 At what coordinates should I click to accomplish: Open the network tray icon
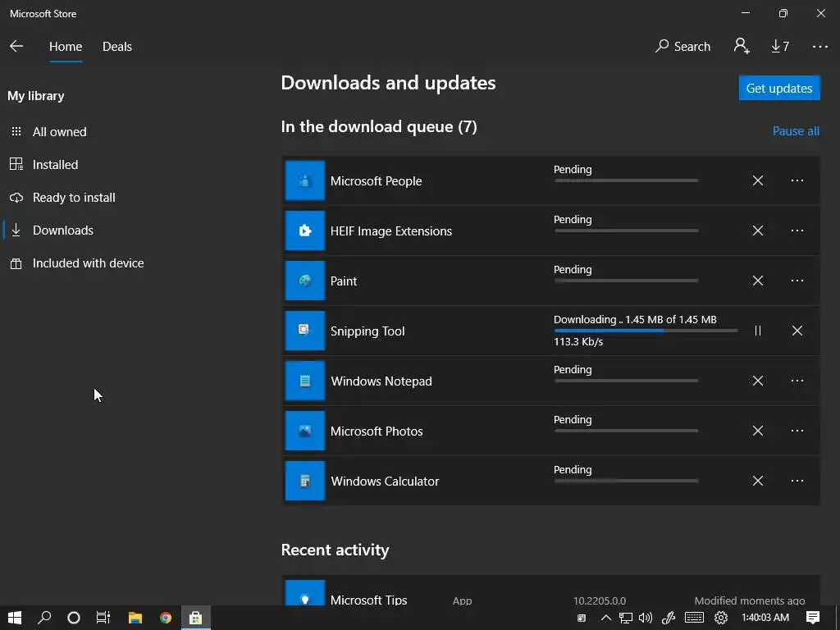point(625,618)
